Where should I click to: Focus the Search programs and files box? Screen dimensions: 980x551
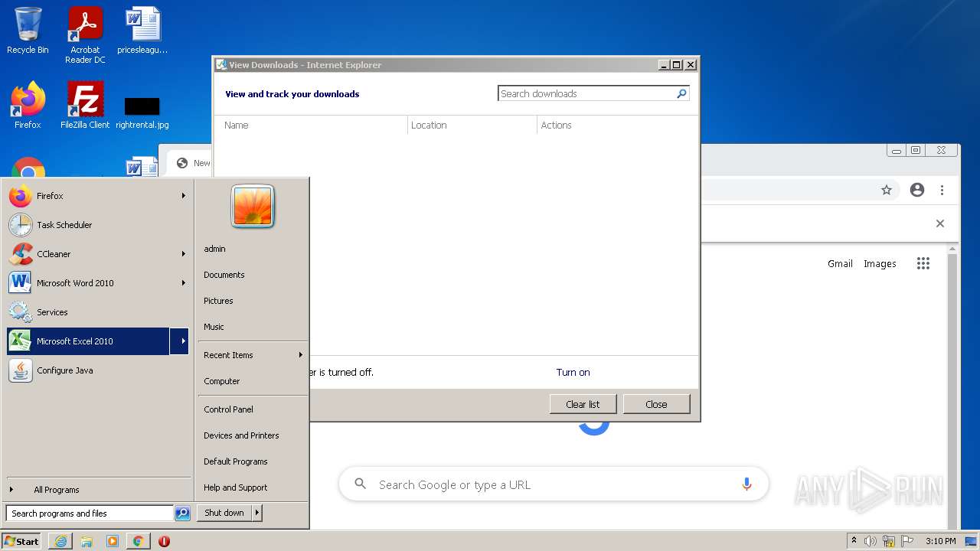click(x=90, y=514)
